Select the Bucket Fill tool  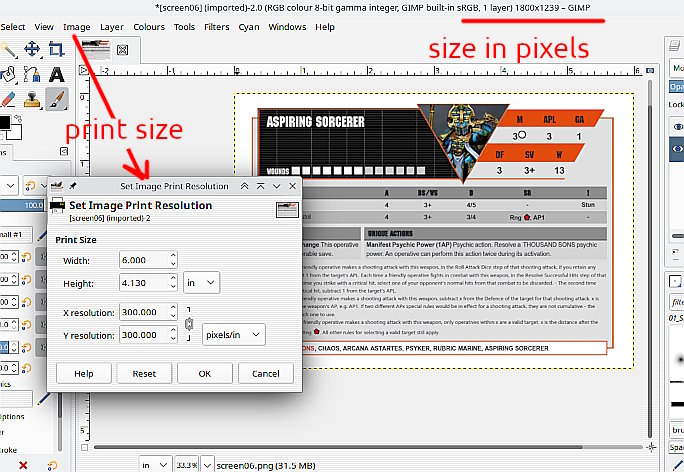pos(8,75)
